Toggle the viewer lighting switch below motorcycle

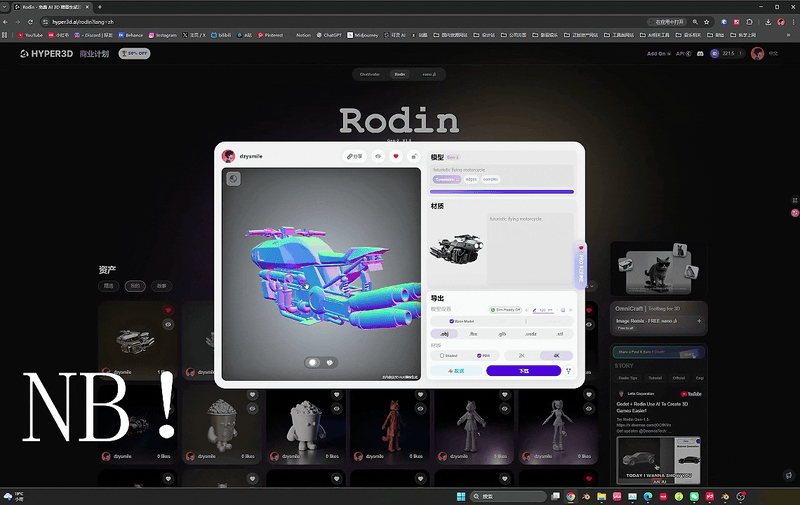click(x=321, y=362)
